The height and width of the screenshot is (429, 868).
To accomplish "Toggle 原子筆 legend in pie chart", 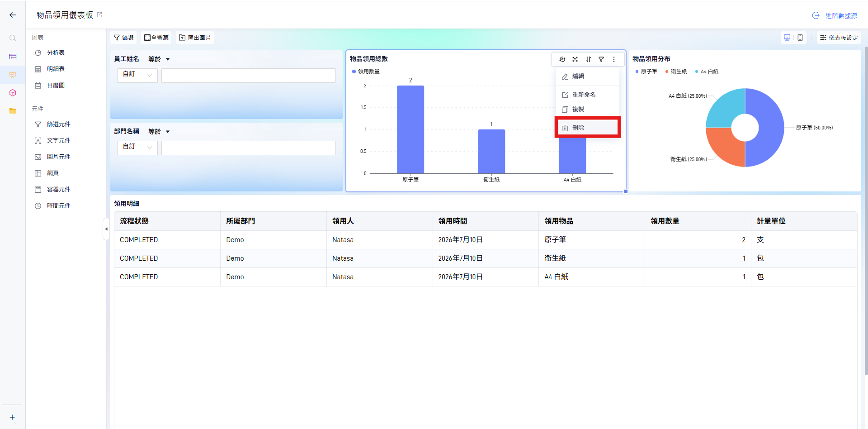I will [x=646, y=71].
